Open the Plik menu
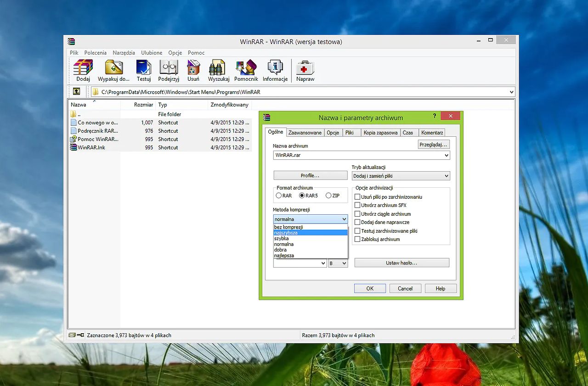 (74, 53)
